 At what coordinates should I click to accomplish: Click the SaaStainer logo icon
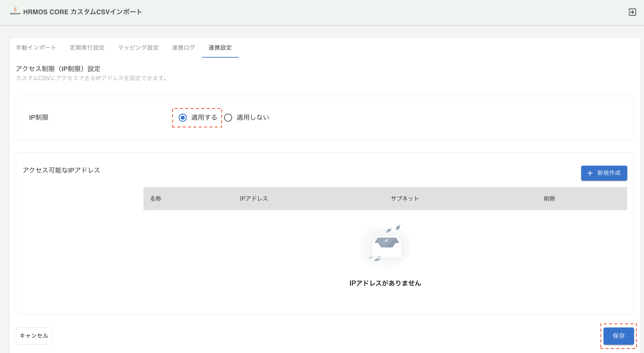(x=15, y=11)
